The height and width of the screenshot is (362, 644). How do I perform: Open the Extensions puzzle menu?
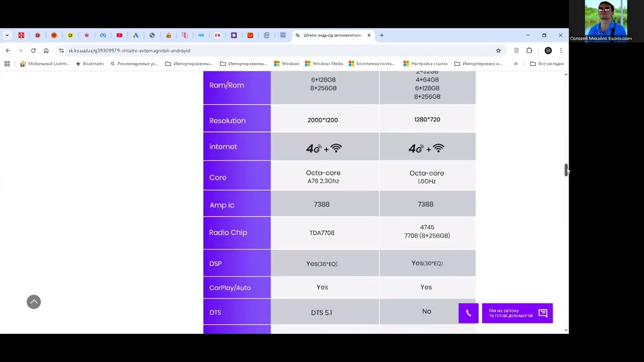click(529, 50)
